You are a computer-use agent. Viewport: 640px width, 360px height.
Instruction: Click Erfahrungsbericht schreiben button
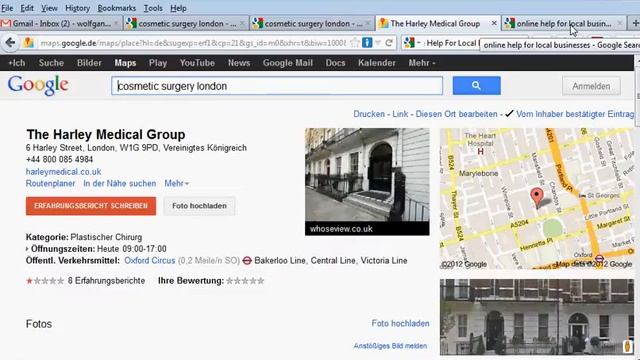coord(91,206)
